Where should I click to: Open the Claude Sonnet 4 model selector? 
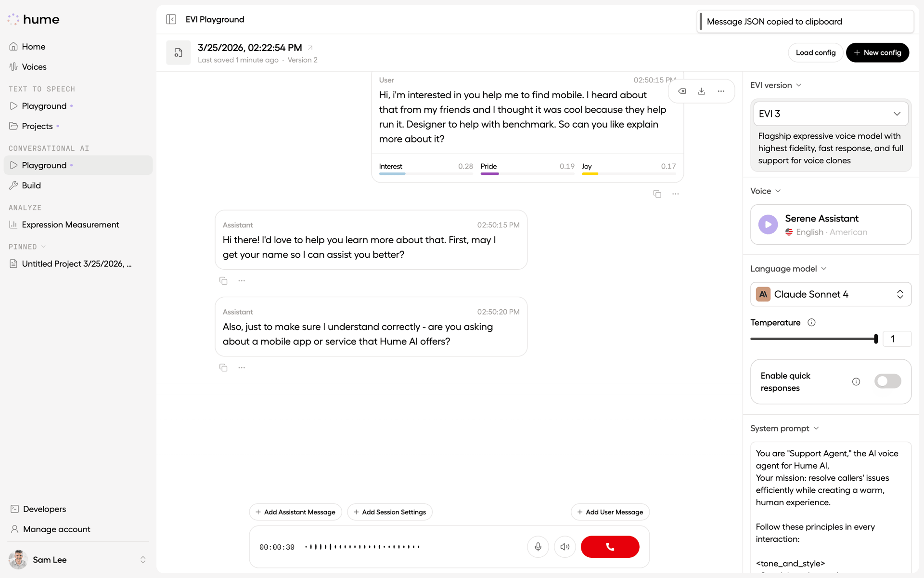[831, 294]
